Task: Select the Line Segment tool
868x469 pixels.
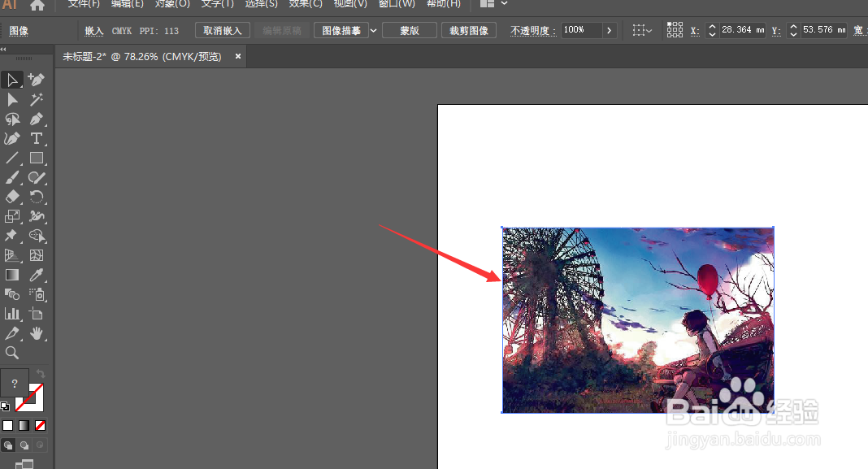Action: coord(12,159)
